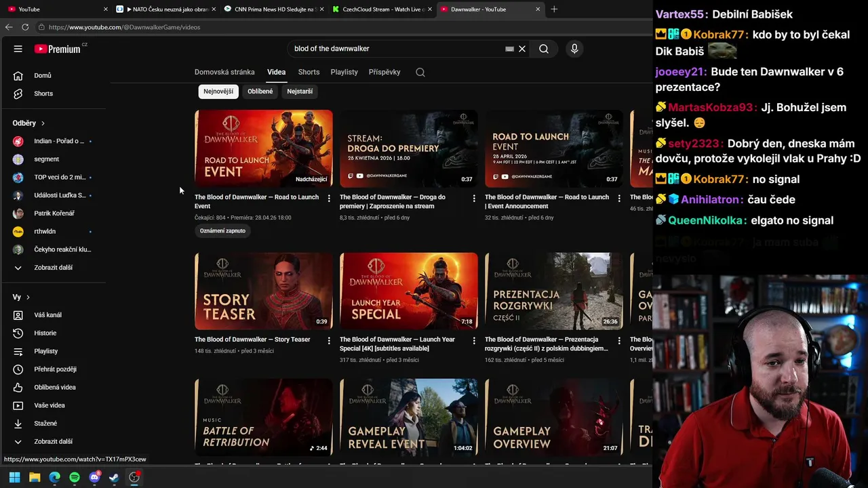The image size is (868, 488).
Task: Click the search input field
Action: [397, 49]
